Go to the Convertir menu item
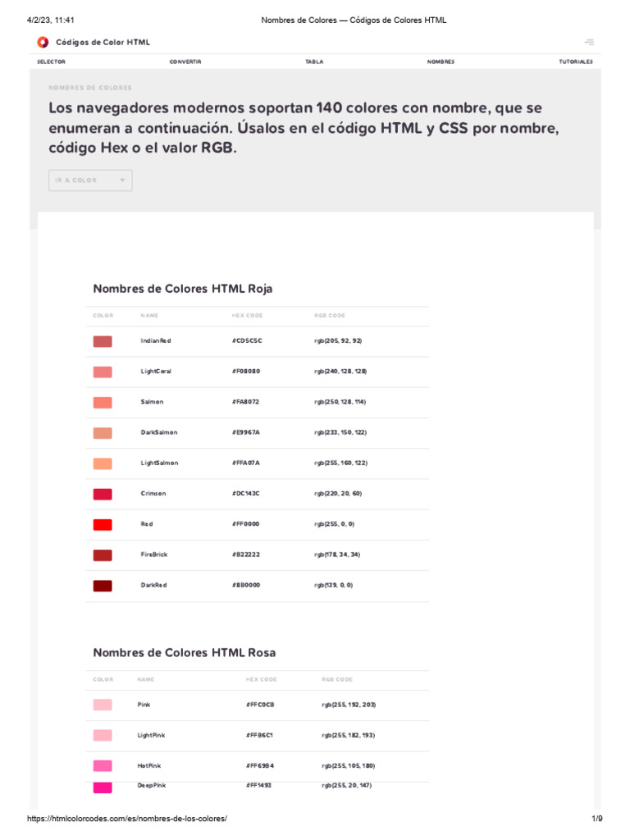The width and height of the screenshot is (630, 840). click(x=185, y=62)
